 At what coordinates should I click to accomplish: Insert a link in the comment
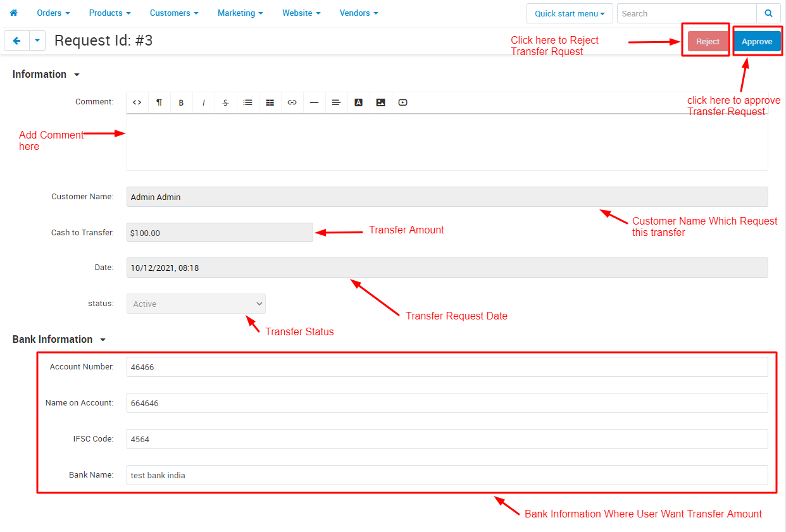point(292,102)
